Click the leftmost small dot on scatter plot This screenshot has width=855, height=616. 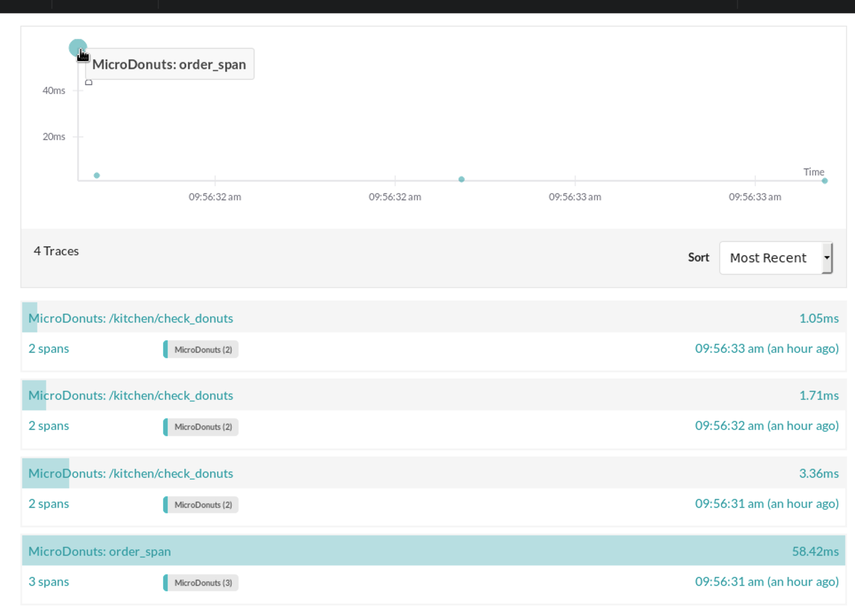[97, 175]
